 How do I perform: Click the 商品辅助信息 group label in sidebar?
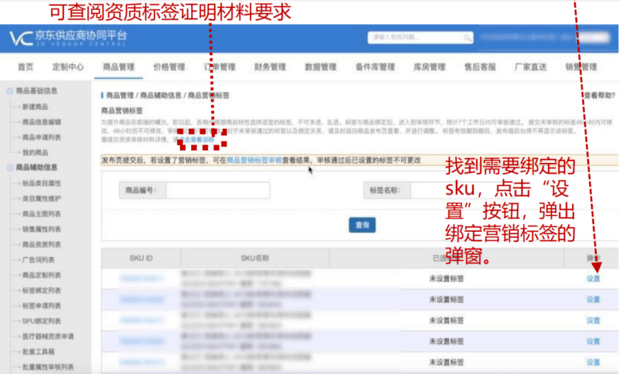[x=36, y=167]
